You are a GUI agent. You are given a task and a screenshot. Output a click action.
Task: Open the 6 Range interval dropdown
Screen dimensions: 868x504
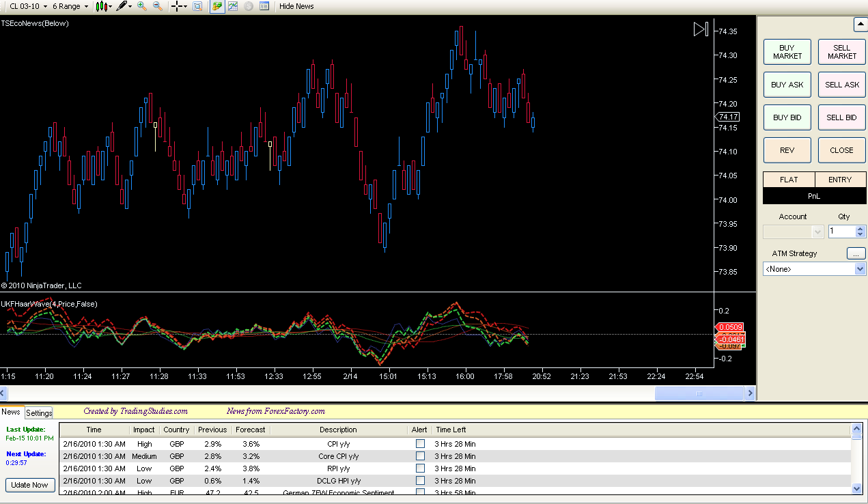pyautogui.click(x=70, y=6)
